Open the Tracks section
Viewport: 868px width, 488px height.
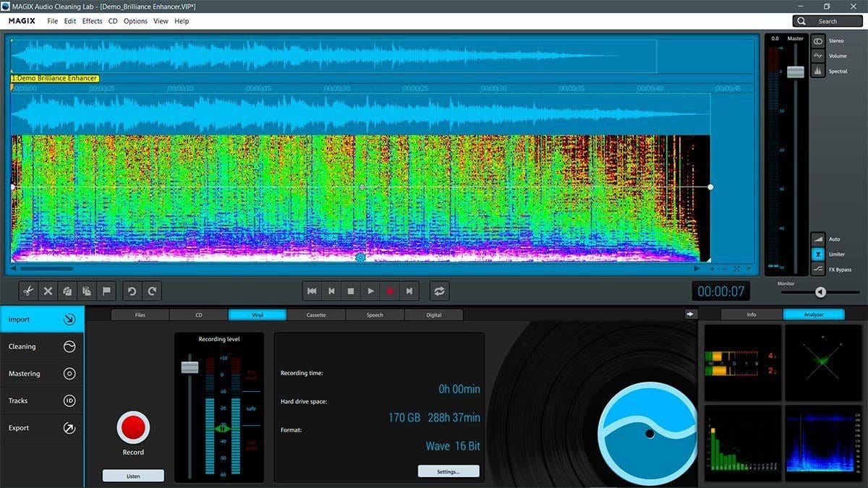tap(42, 401)
